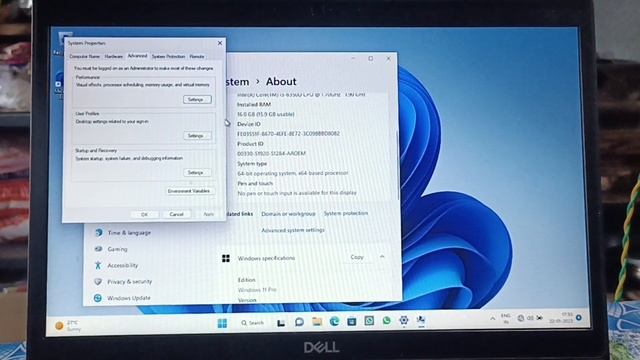This screenshot has height=360, width=640.
Task: Click the Time & language sidebar icon
Action: coord(98,233)
